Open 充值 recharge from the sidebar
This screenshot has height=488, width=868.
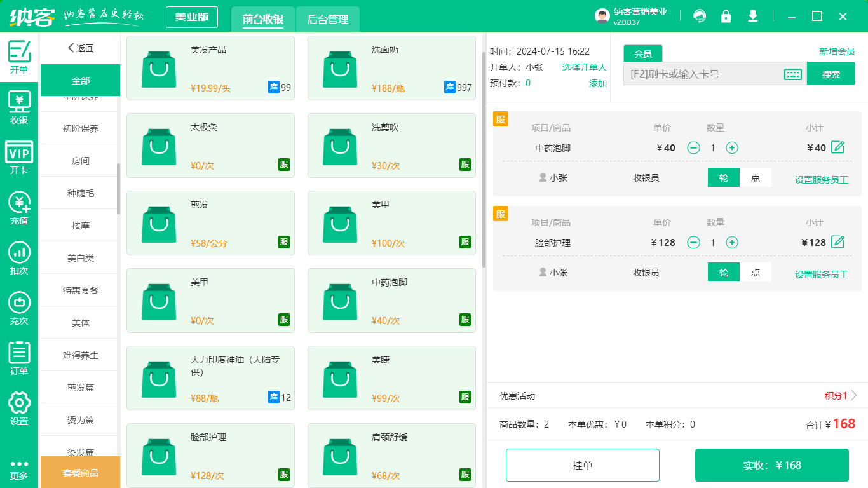(19, 210)
